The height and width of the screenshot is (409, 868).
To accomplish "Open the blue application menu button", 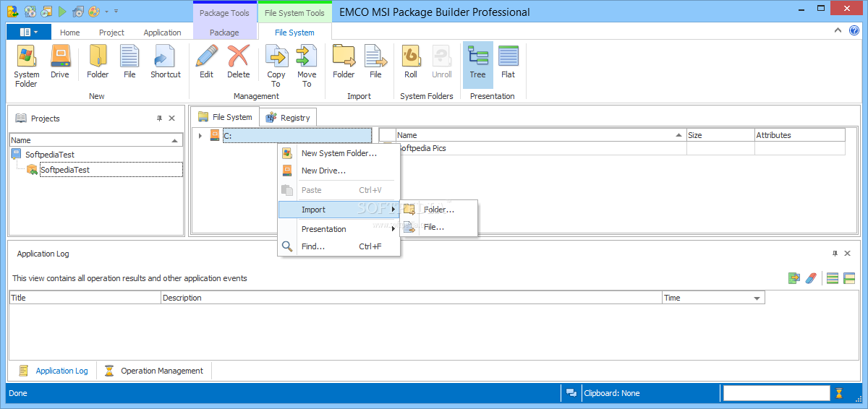I will click(x=29, y=32).
